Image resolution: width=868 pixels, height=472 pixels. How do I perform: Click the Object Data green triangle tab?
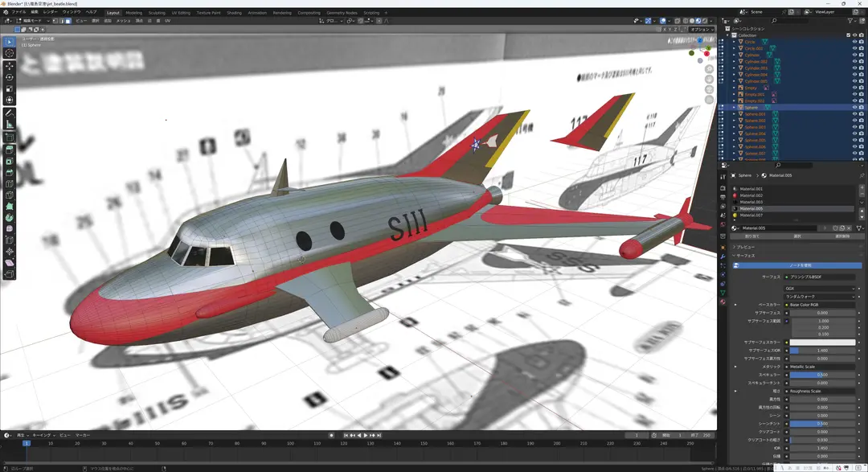[x=723, y=293]
